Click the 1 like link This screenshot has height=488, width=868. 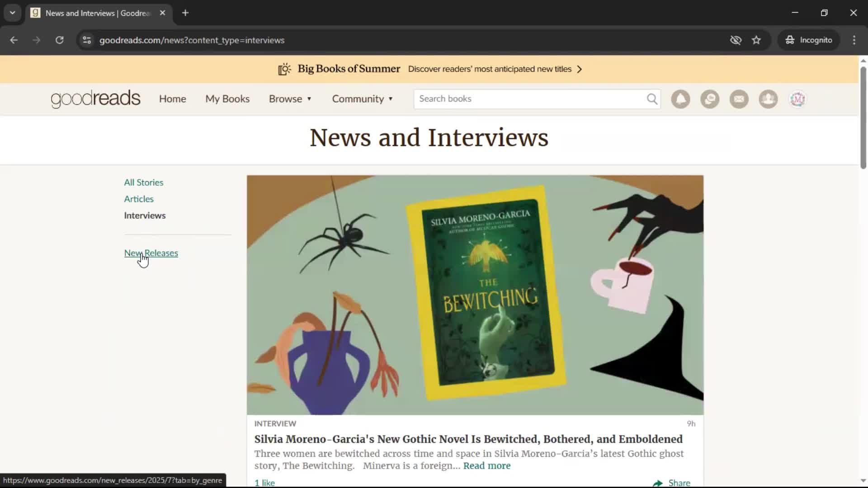[x=264, y=483]
